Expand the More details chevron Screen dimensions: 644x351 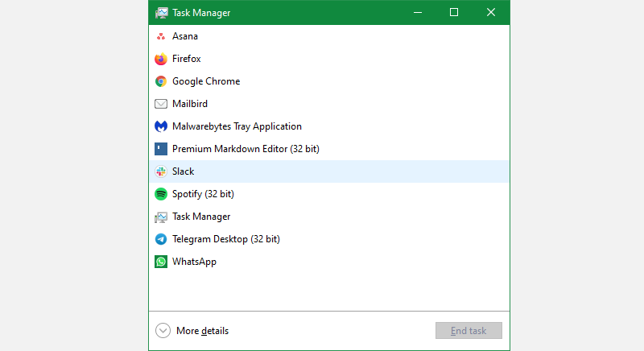click(163, 331)
